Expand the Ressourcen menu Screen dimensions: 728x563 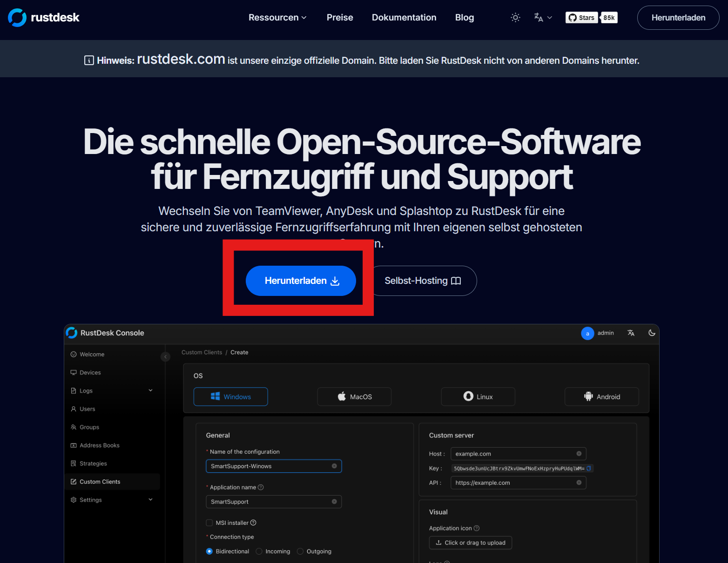[277, 18]
